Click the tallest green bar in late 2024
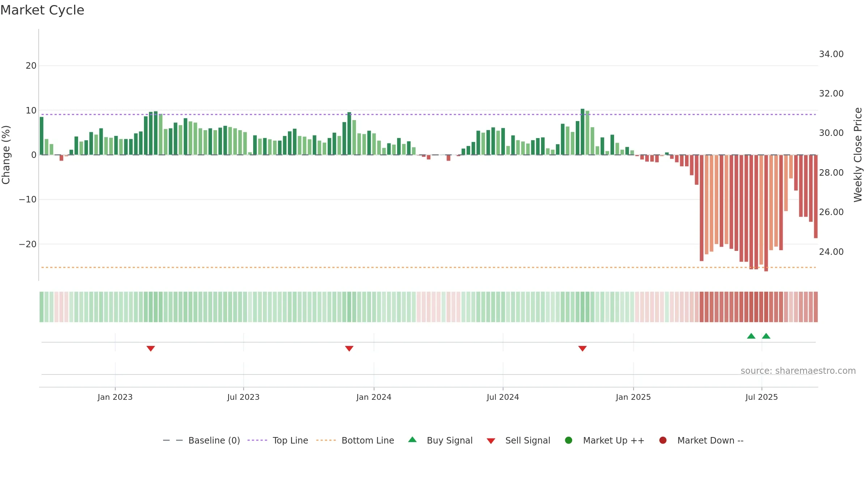 point(582,132)
